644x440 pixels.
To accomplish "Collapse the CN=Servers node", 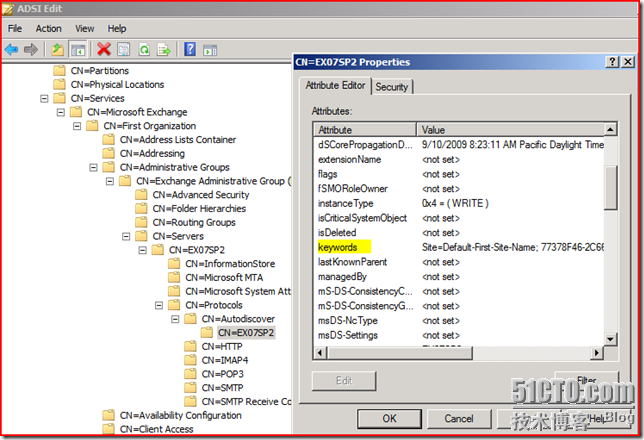I will [x=126, y=236].
